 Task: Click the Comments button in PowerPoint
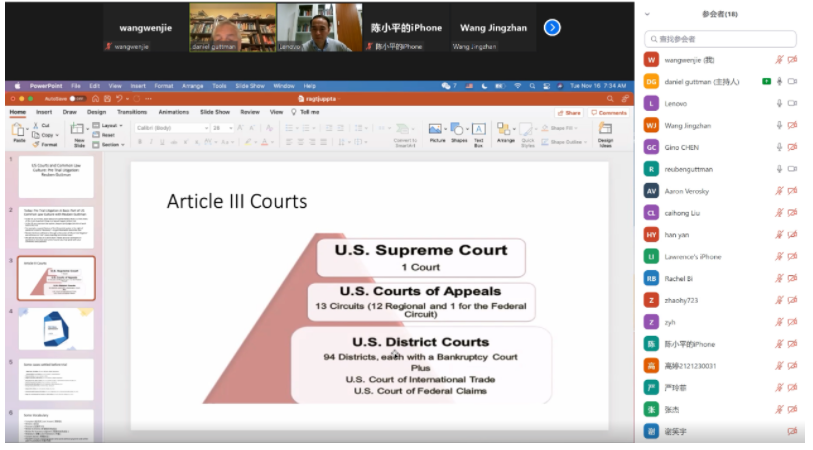point(609,112)
